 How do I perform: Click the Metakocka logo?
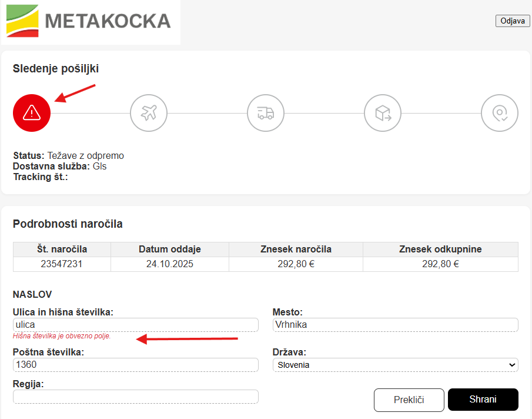91,22
